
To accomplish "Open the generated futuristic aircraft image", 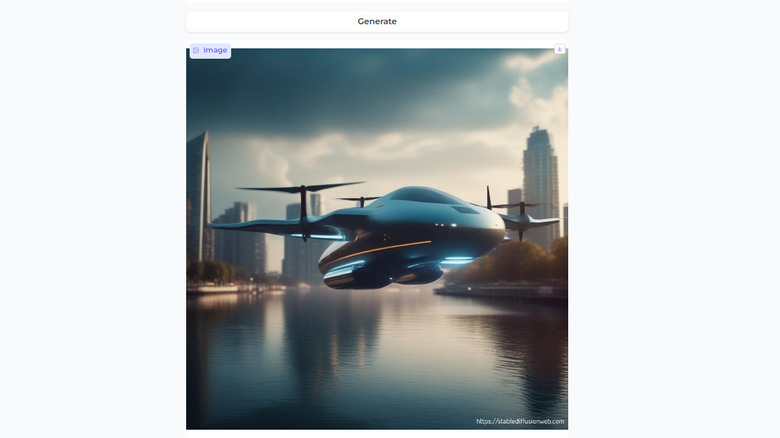I will (x=377, y=239).
